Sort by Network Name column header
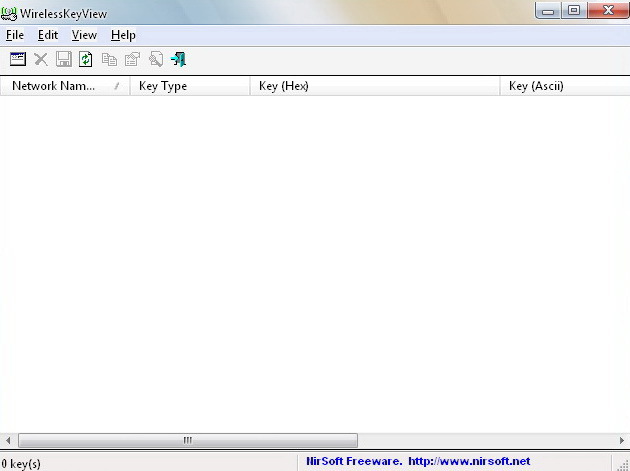The width and height of the screenshot is (630, 471). 65,86
